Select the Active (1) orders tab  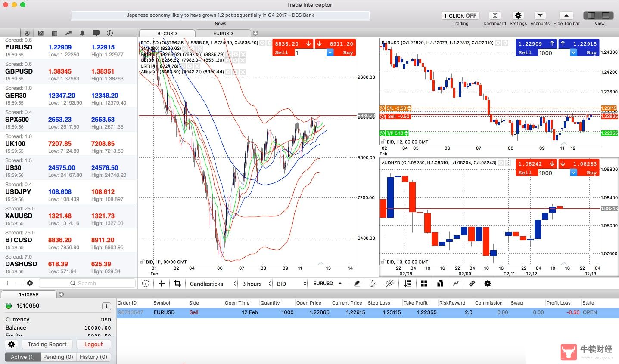[23, 357]
